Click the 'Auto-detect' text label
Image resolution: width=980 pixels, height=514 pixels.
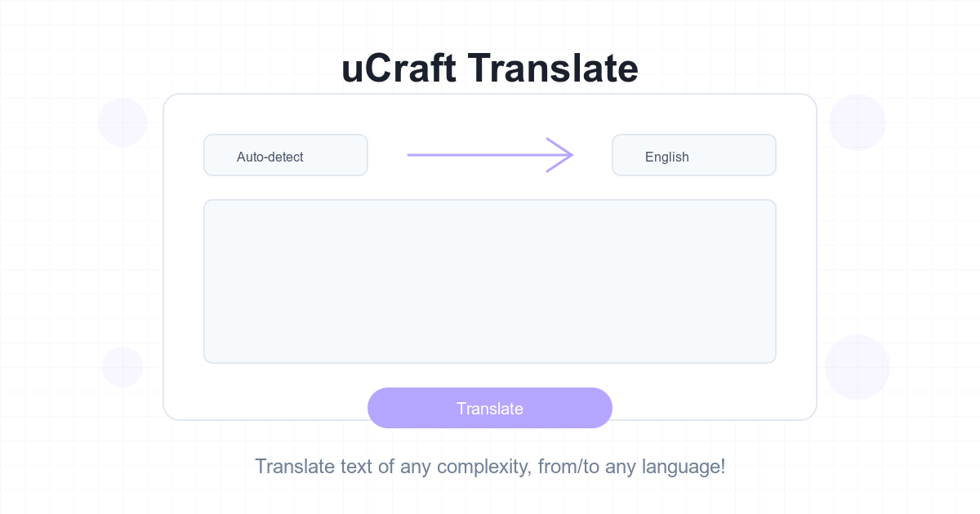[x=269, y=157]
